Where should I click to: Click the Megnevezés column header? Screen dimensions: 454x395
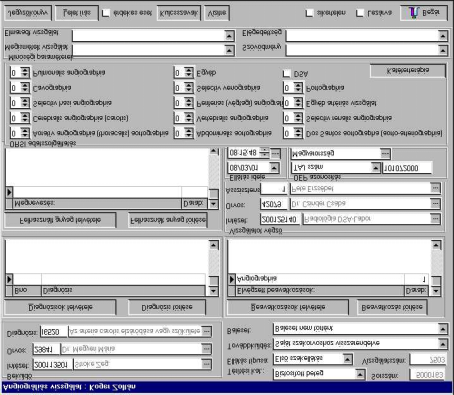point(97,203)
